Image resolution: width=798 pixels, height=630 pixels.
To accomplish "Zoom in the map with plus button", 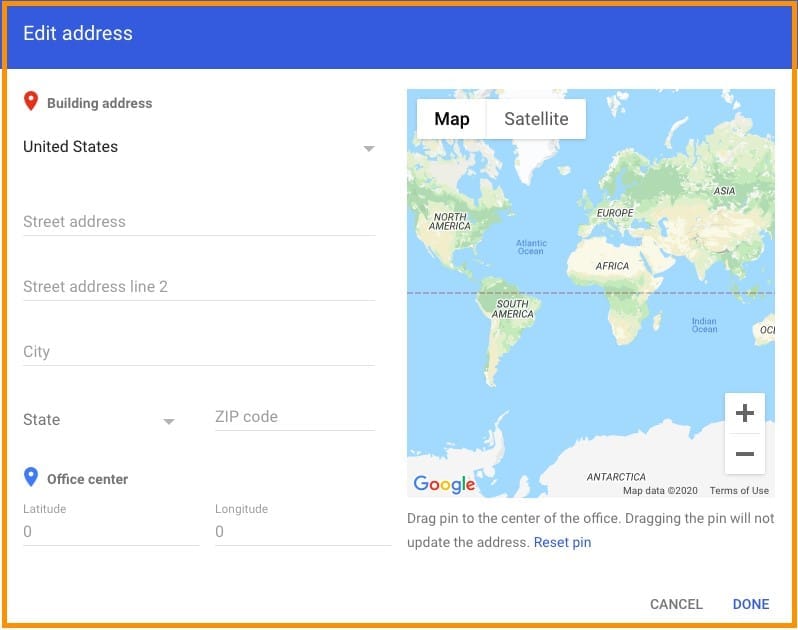I will pyautogui.click(x=744, y=413).
